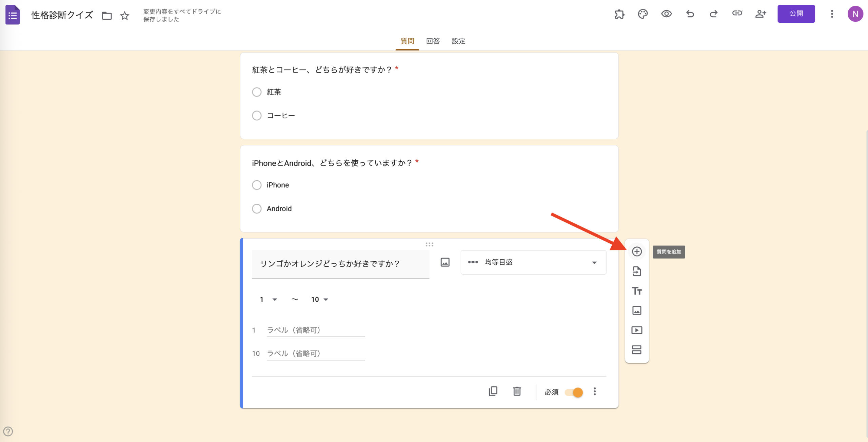Viewport: 868px width, 442px height.
Task: Select the import questions icon
Action: 637,271
